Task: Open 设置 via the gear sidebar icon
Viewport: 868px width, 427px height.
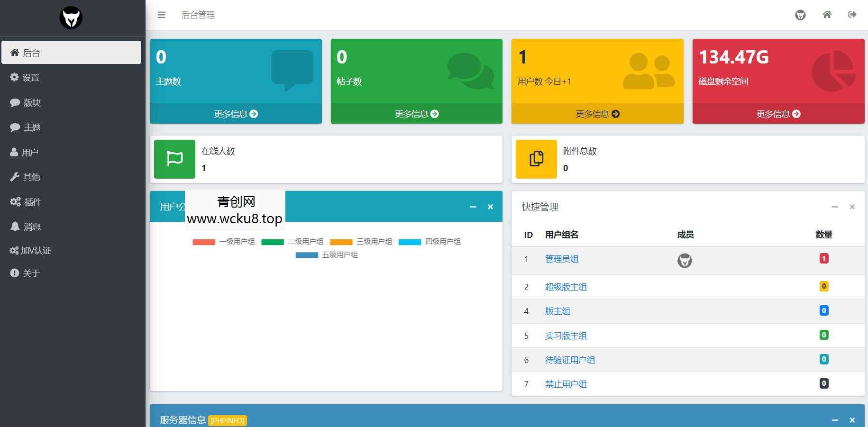Action: (15, 77)
